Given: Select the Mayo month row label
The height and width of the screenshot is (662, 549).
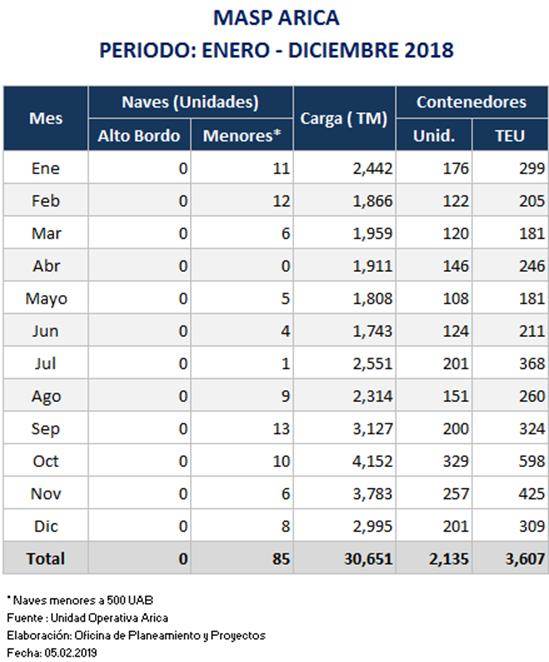Looking at the screenshot, I should (x=46, y=299).
